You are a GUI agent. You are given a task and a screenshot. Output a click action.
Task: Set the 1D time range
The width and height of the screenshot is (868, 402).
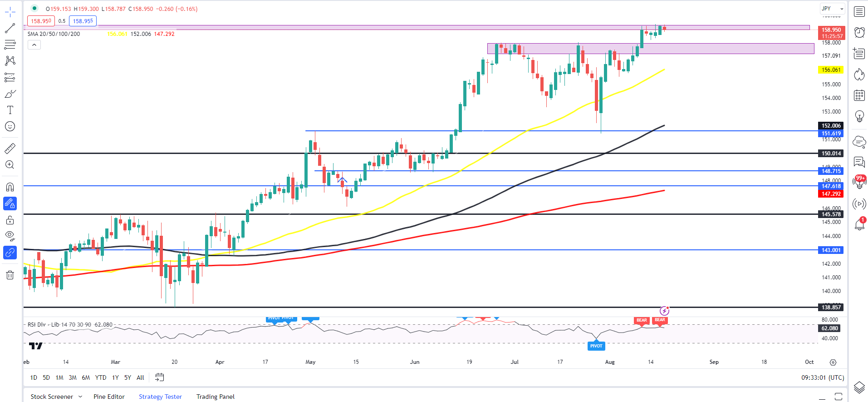click(34, 377)
